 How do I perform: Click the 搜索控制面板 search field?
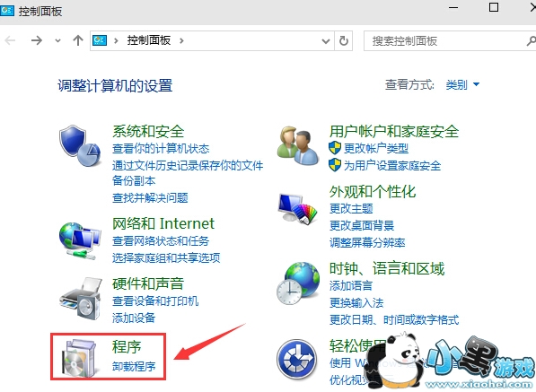tap(448, 41)
